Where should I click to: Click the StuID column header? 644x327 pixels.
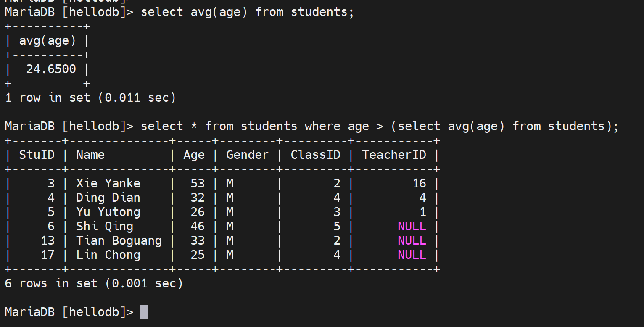tap(37, 155)
